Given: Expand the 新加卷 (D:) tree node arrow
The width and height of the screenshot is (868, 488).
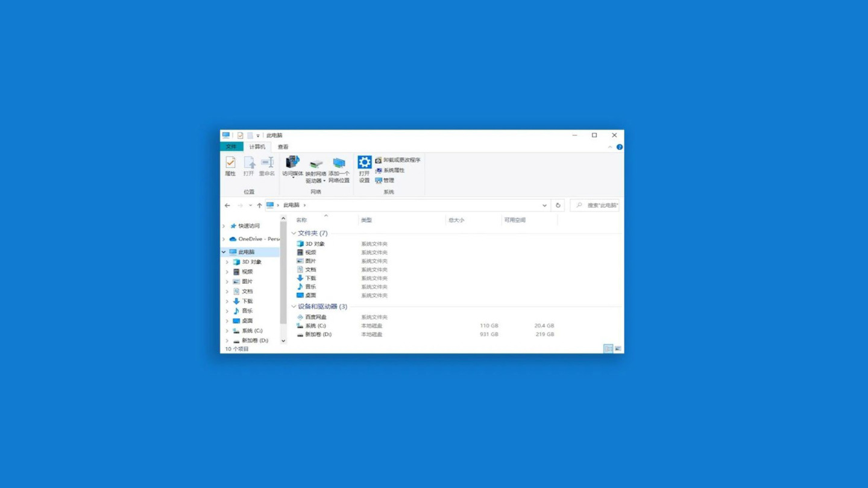Looking at the screenshot, I should (227, 341).
